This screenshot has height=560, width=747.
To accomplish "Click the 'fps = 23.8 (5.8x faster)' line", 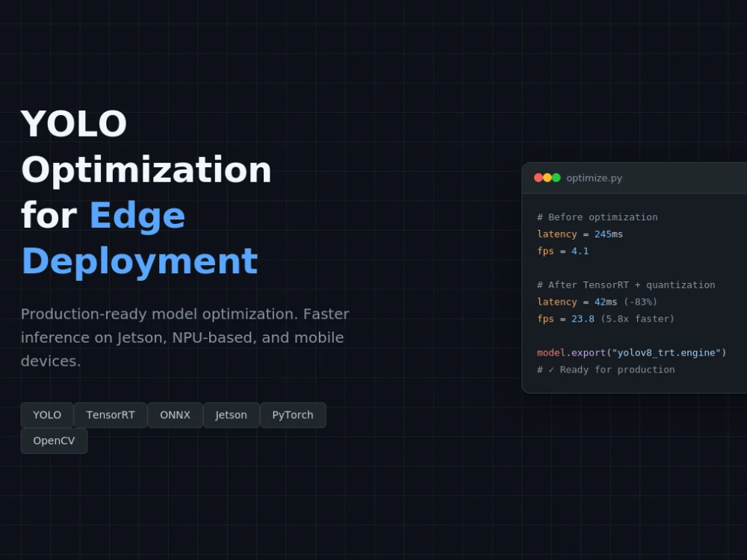I will [606, 319].
